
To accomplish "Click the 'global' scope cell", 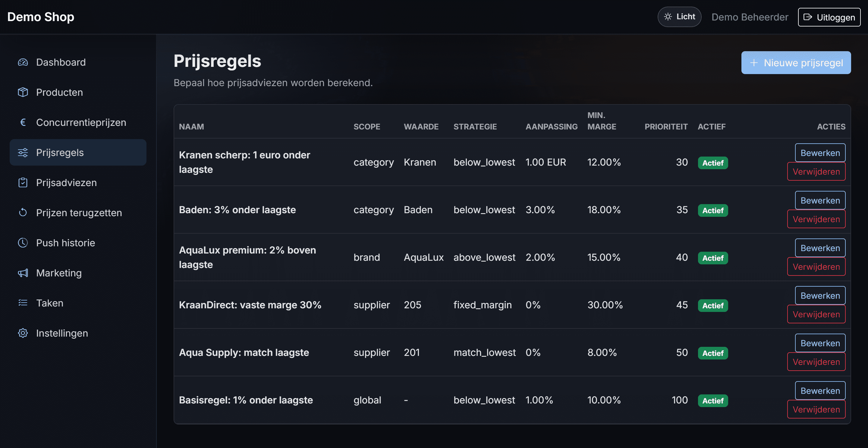I will pos(367,400).
